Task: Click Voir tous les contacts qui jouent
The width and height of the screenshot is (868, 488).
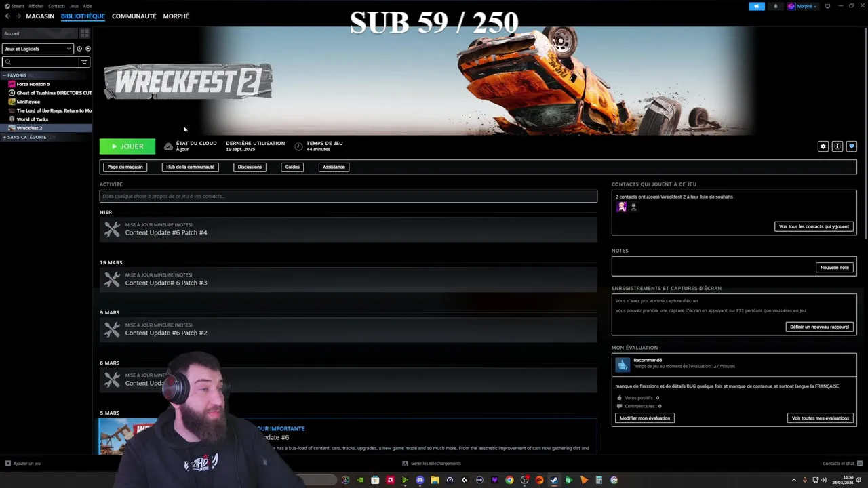Action: (814, 226)
